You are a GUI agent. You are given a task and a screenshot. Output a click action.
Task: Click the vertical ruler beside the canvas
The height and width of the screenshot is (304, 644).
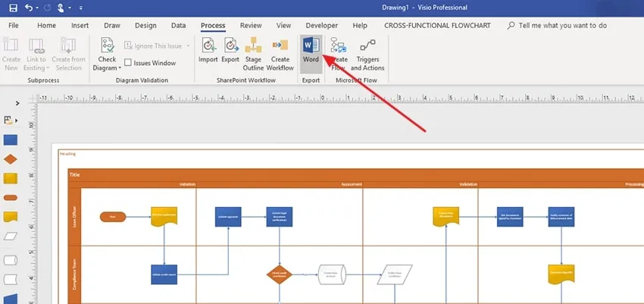pos(33,203)
